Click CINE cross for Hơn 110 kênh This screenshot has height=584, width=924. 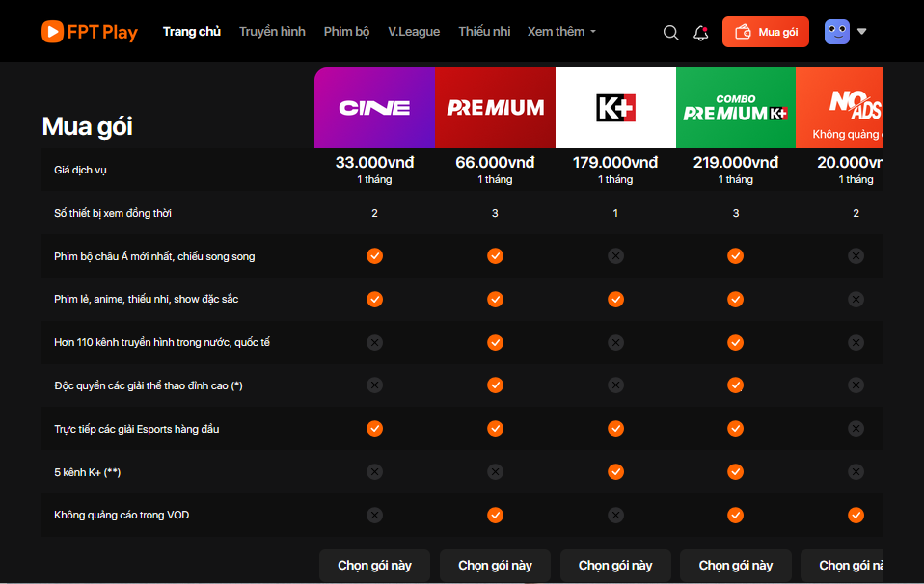point(375,343)
